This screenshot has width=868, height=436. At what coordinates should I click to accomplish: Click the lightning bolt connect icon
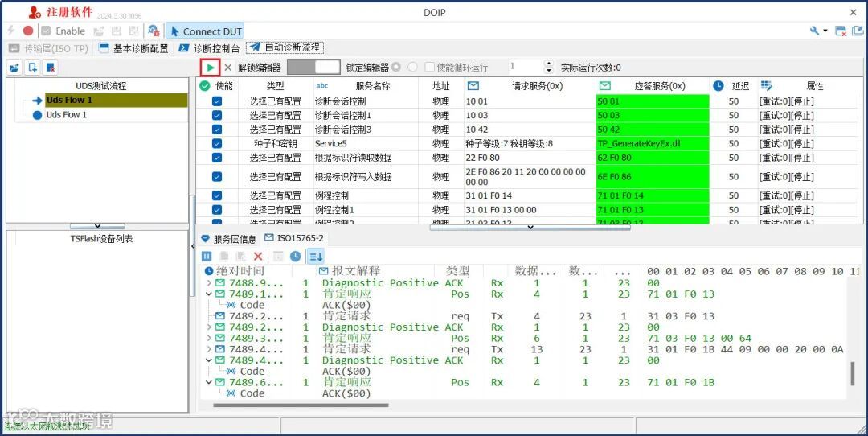10,31
